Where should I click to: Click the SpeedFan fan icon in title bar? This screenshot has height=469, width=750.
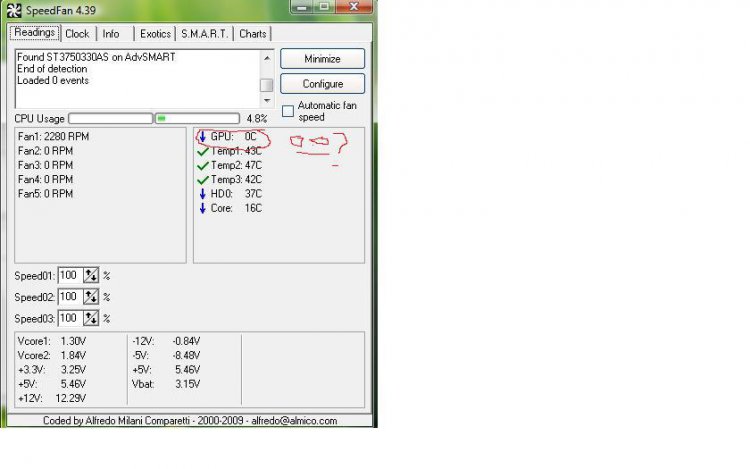click(x=14, y=11)
